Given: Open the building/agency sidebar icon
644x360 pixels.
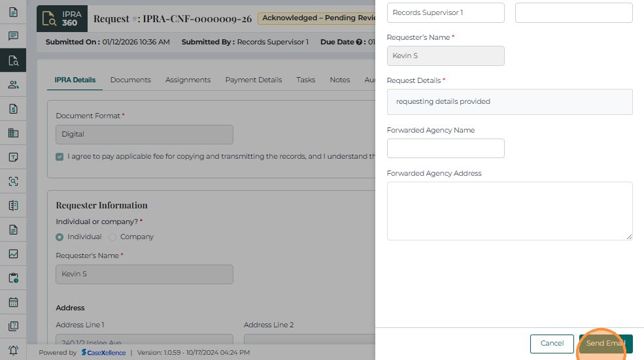Looking at the screenshot, I should coord(13,133).
